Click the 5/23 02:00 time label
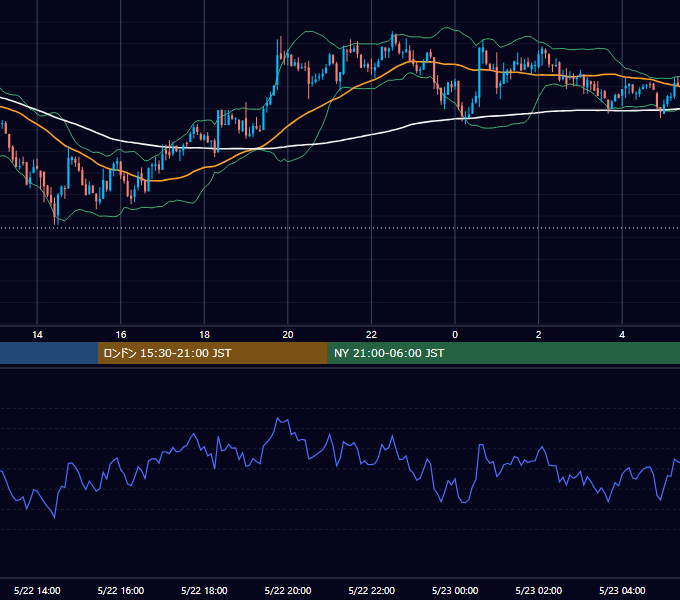This screenshot has height=600, width=680. click(x=539, y=590)
